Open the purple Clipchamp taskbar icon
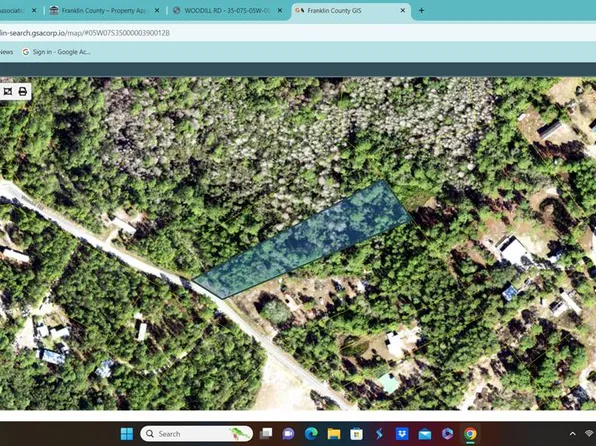Screen dimensions: 596x446 pos(447,433)
